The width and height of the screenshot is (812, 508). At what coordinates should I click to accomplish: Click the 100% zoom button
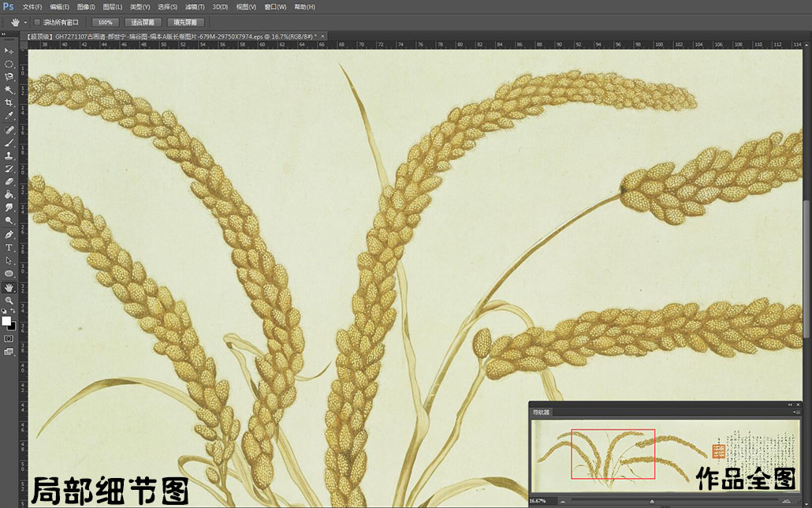coord(105,22)
